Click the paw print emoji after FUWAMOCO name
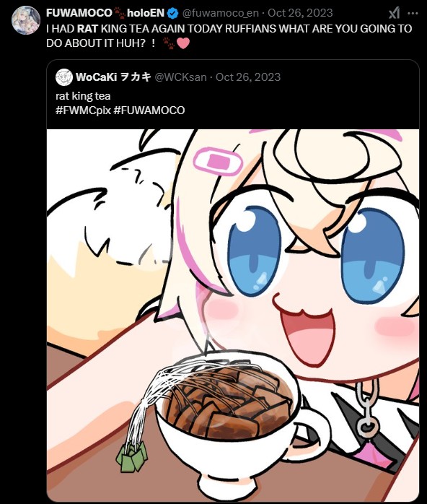Image resolution: width=427 pixels, height=504 pixels. click(120, 13)
